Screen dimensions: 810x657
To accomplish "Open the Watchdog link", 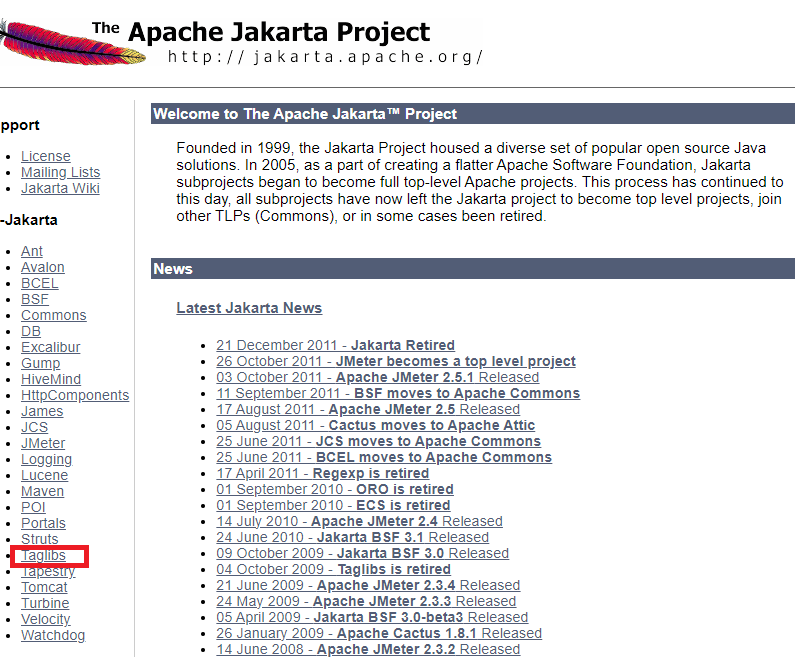I will tap(53, 635).
